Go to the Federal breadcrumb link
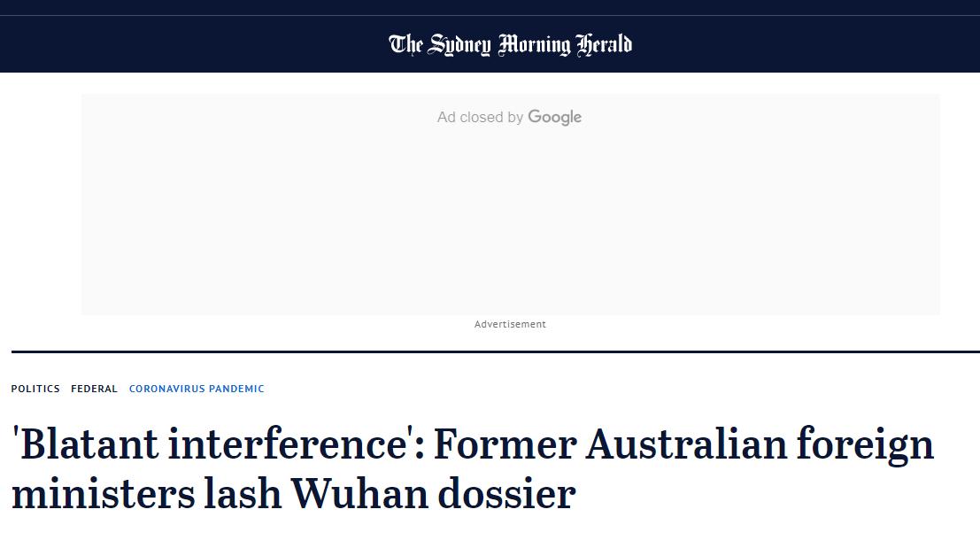This screenshot has height=548, width=980. click(94, 389)
